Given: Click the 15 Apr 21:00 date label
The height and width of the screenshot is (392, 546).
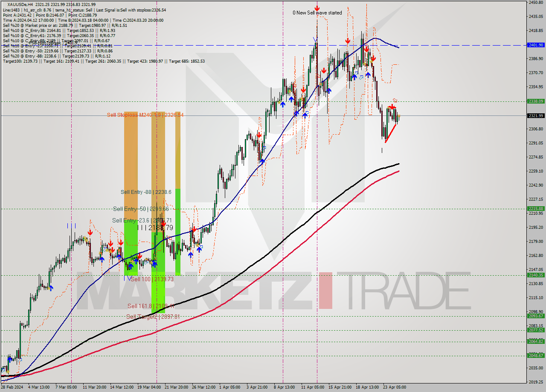Looking at the screenshot, I should [340, 387].
